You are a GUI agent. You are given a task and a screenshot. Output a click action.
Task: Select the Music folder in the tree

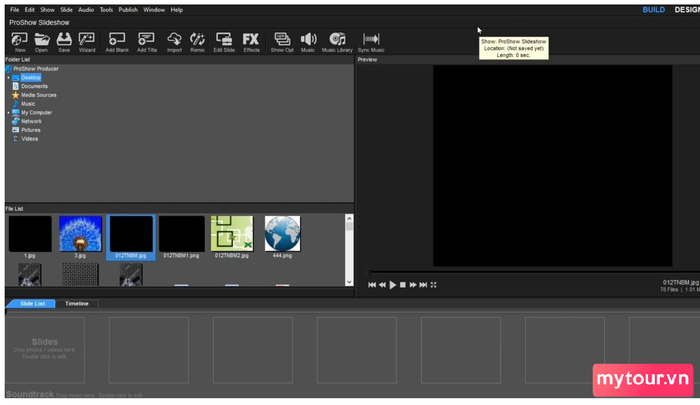coord(28,104)
